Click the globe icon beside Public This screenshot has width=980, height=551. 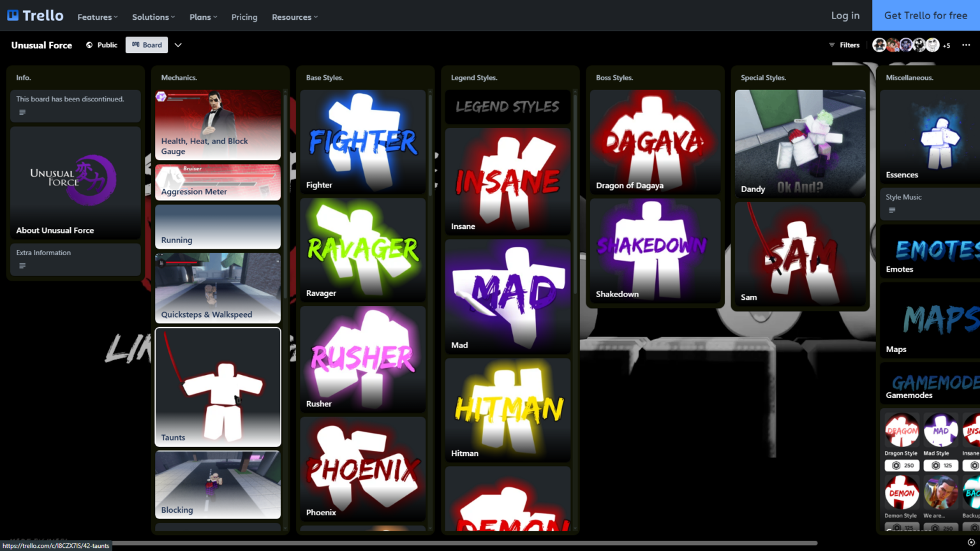pos(89,45)
